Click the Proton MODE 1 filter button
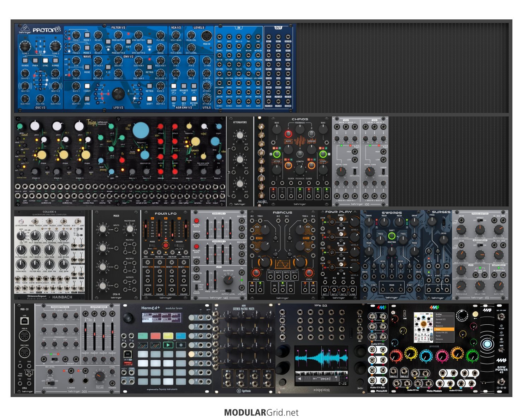 (x=87, y=35)
